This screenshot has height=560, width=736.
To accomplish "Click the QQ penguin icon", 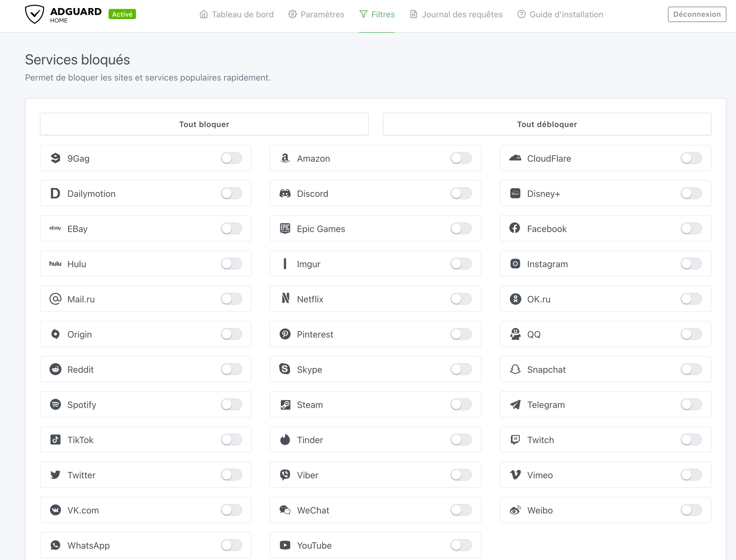I will 515,334.
